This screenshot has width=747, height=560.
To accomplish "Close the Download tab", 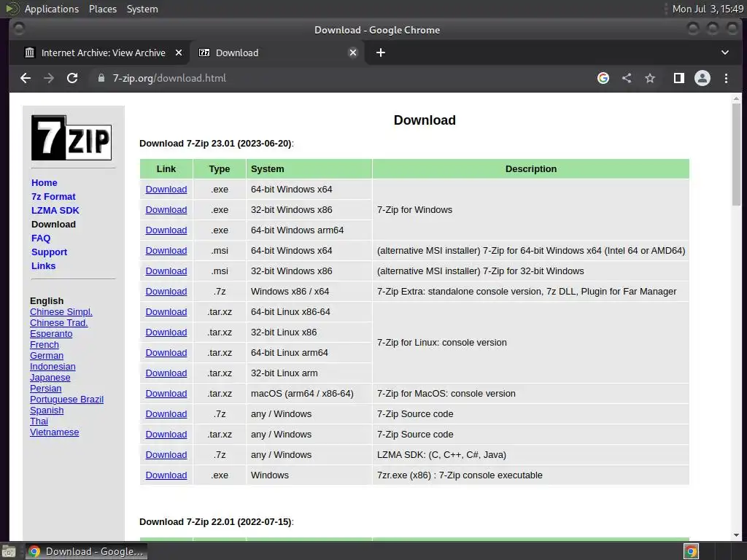I will [x=353, y=52].
